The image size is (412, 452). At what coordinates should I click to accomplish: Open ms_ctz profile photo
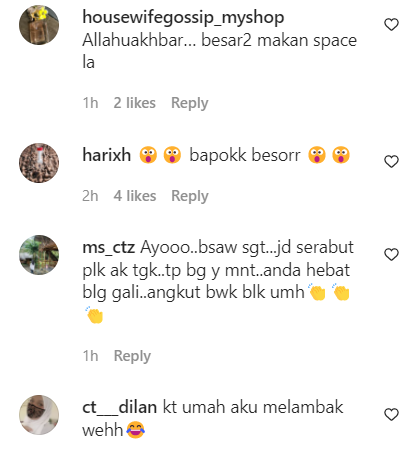coord(39,255)
